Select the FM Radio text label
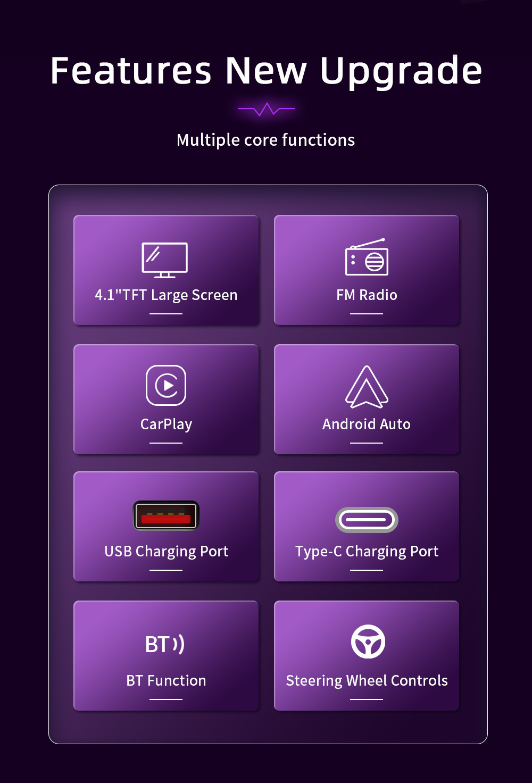 click(367, 295)
